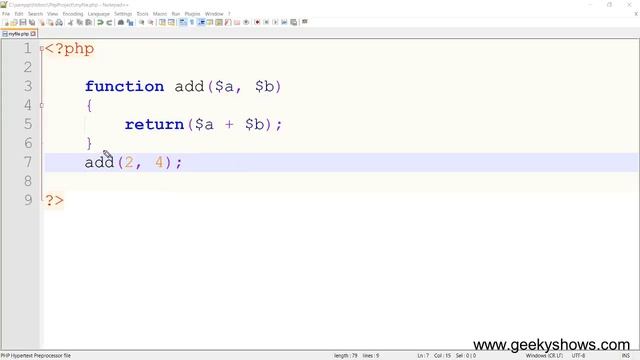This screenshot has width=640, height=360.
Task: Start macro recording with red dot
Action: tap(257, 22)
